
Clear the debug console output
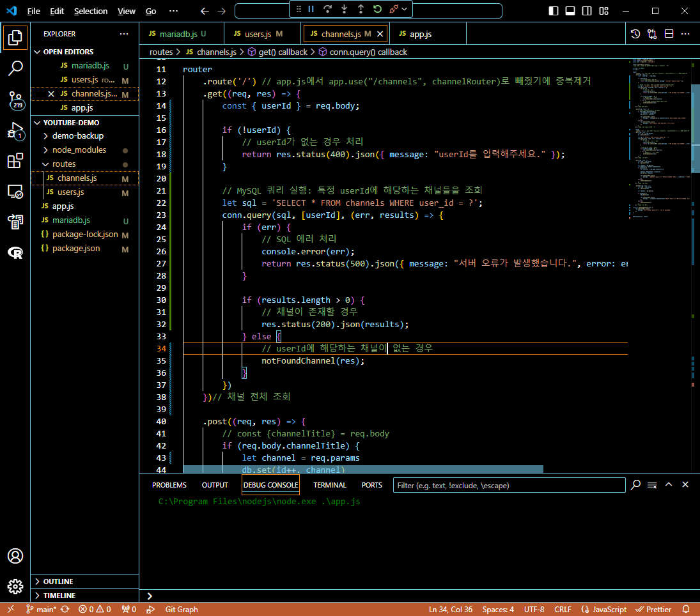tap(652, 485)
